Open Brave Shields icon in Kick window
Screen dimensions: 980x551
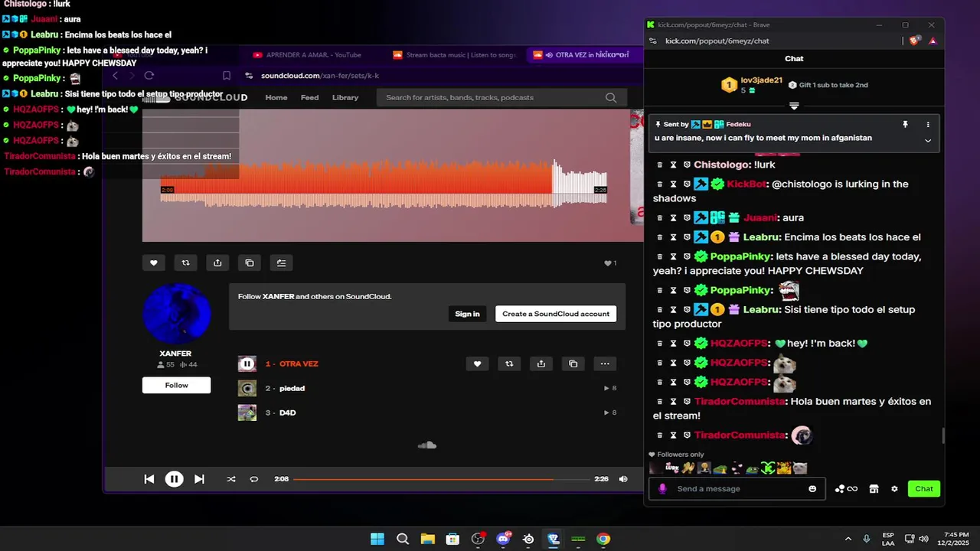pos(915,41)
